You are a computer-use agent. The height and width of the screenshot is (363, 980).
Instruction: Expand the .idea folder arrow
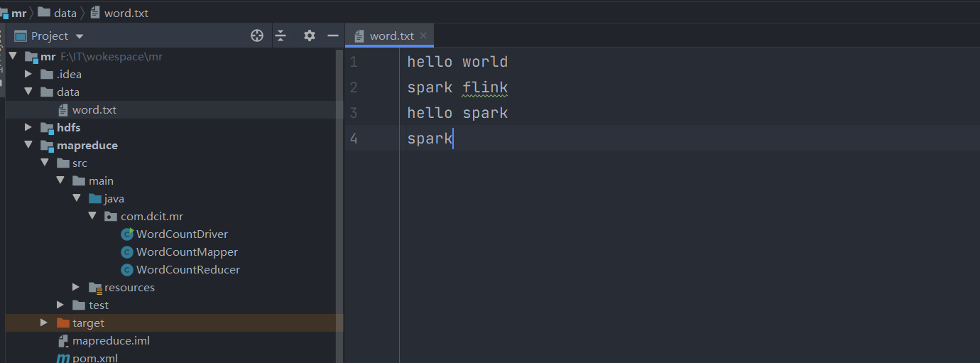click(28, 74)
